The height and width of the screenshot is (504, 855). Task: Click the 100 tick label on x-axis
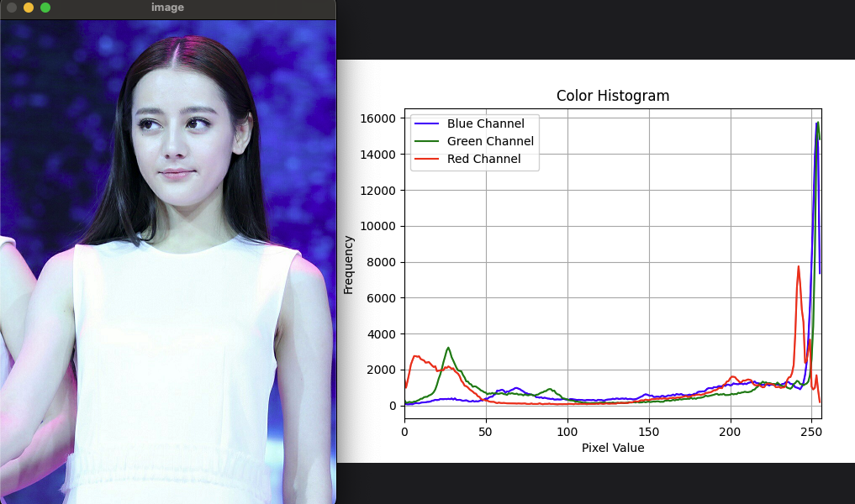567,432
